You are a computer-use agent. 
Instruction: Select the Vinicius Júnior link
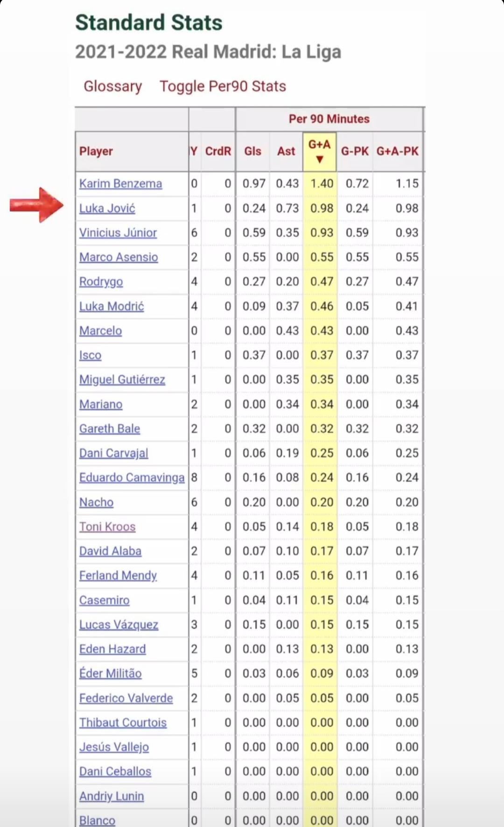(x=118, y=233)
